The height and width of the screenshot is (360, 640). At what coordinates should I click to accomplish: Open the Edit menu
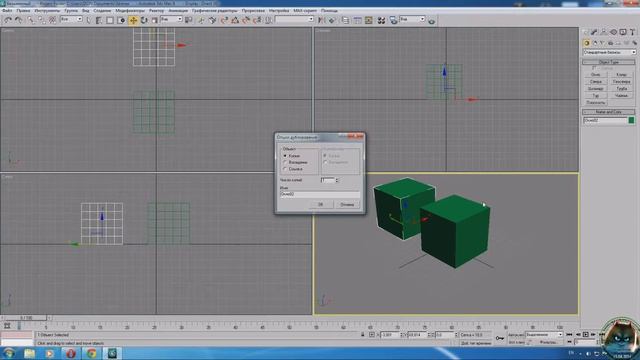click(x=23, y=11)
